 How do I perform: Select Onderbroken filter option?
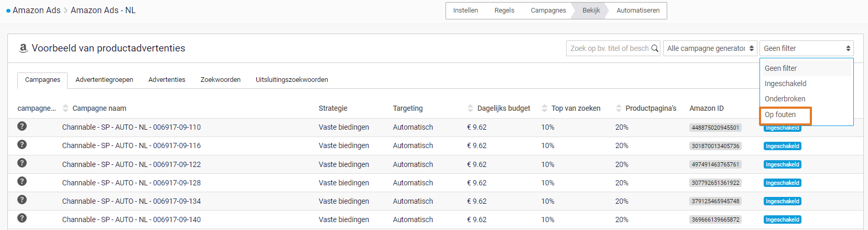[807, 99]
